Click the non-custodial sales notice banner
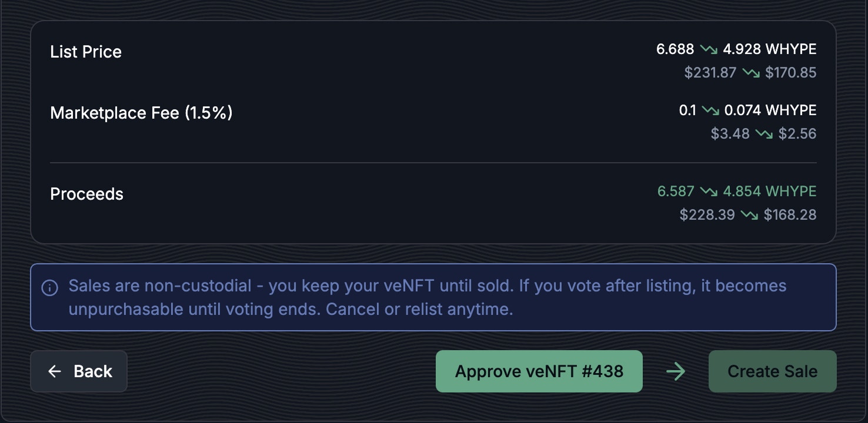The width and height of the screenshot is (868, 423). click(433, 297)
